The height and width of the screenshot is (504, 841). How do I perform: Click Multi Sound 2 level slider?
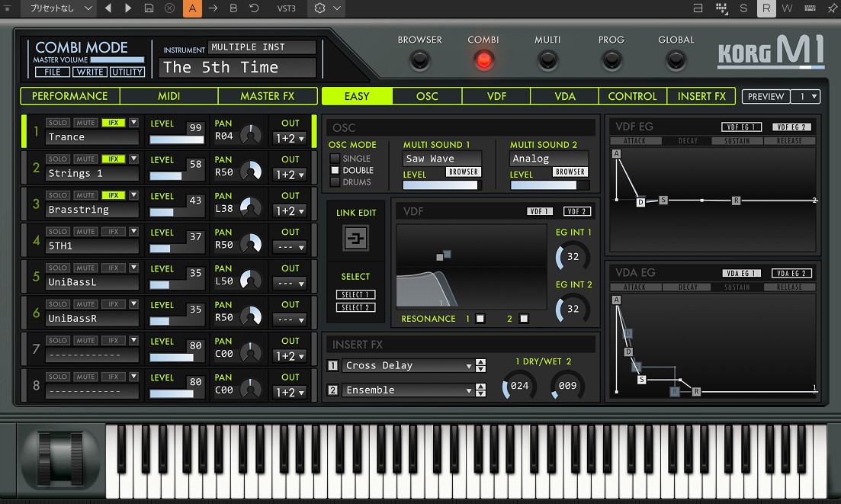549,185
